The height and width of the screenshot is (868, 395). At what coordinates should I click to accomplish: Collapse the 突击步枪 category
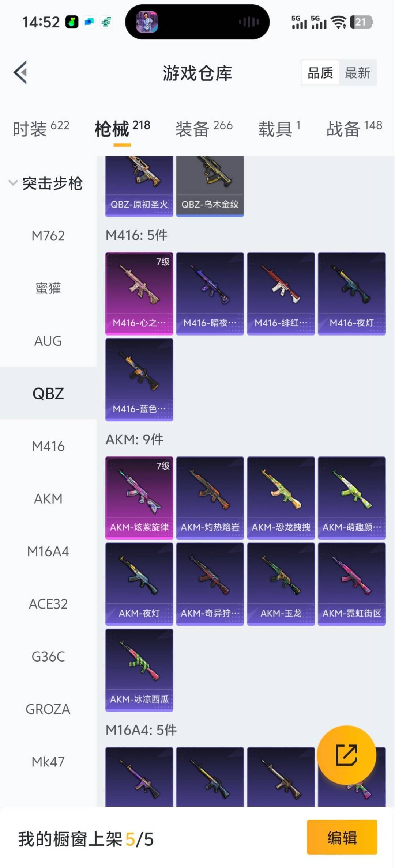[x=46, y=183]
